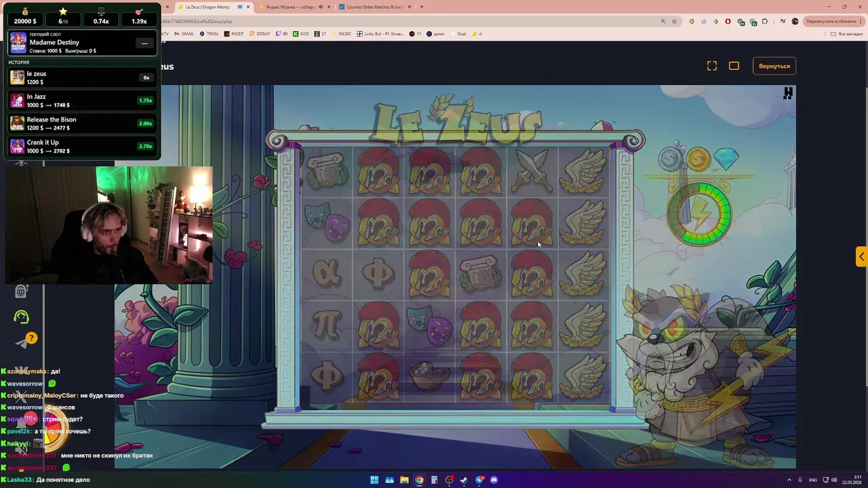
Task: Select In Jazz history entry
Action: point(81,100)
